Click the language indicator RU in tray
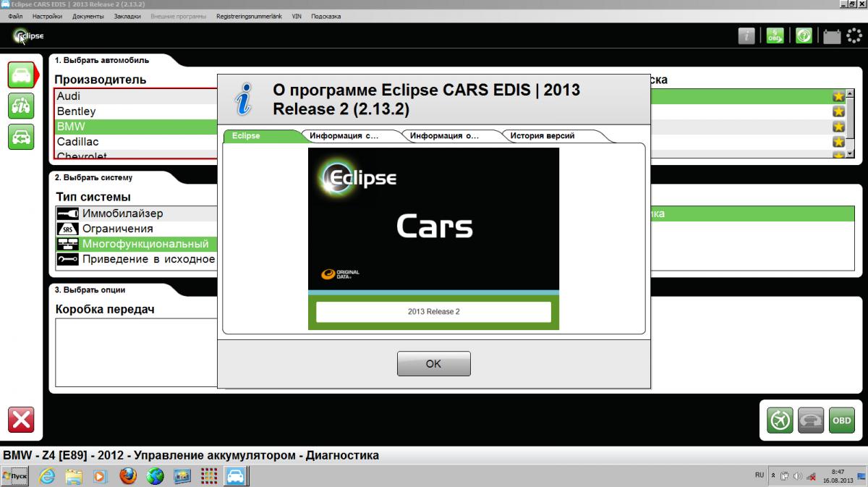 [759, 475]
